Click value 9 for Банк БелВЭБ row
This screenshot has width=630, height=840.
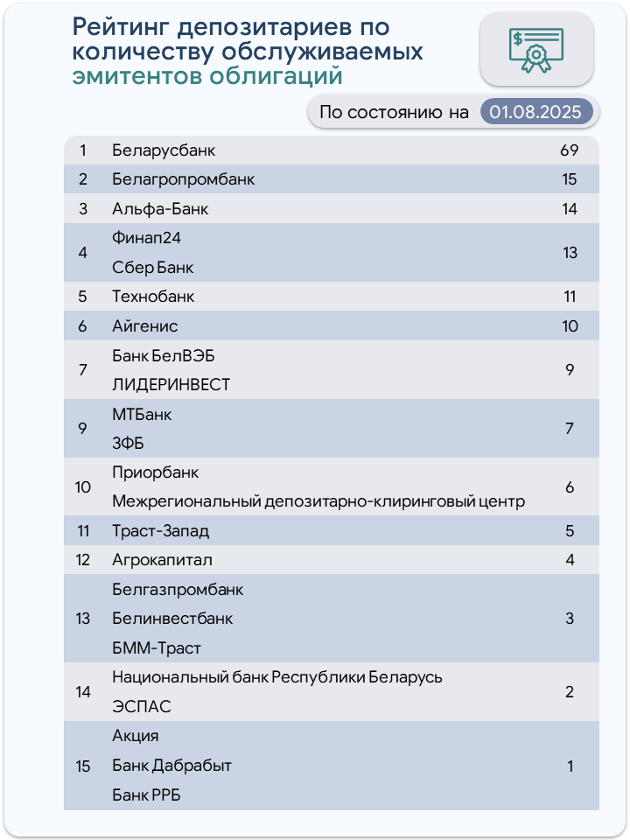pos(570,369)
